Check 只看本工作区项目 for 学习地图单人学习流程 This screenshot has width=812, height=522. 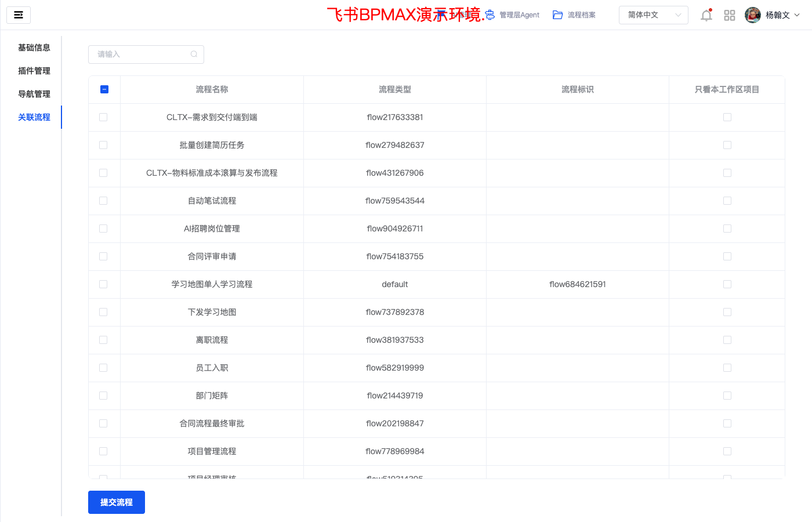tap(727, 284)
